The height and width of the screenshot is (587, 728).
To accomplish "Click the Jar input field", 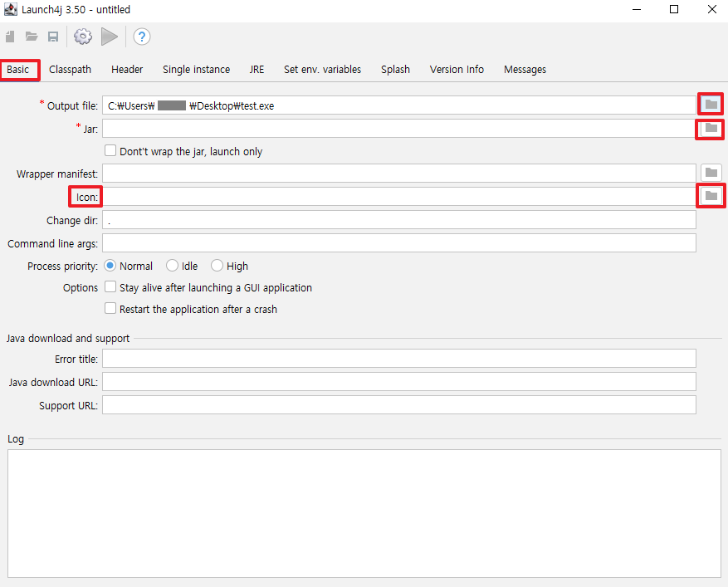I will point(399,128).
